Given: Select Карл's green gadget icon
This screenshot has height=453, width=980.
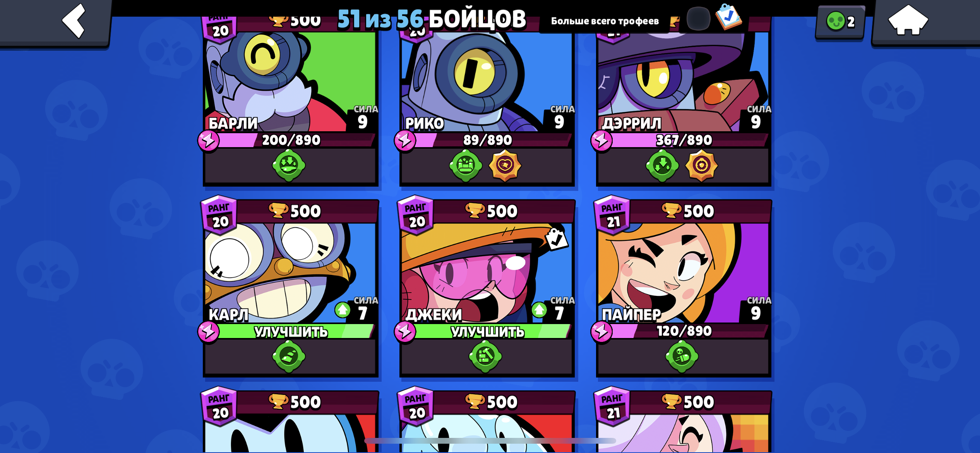Looking at the screenshot, I should click(x=289, y=357).
